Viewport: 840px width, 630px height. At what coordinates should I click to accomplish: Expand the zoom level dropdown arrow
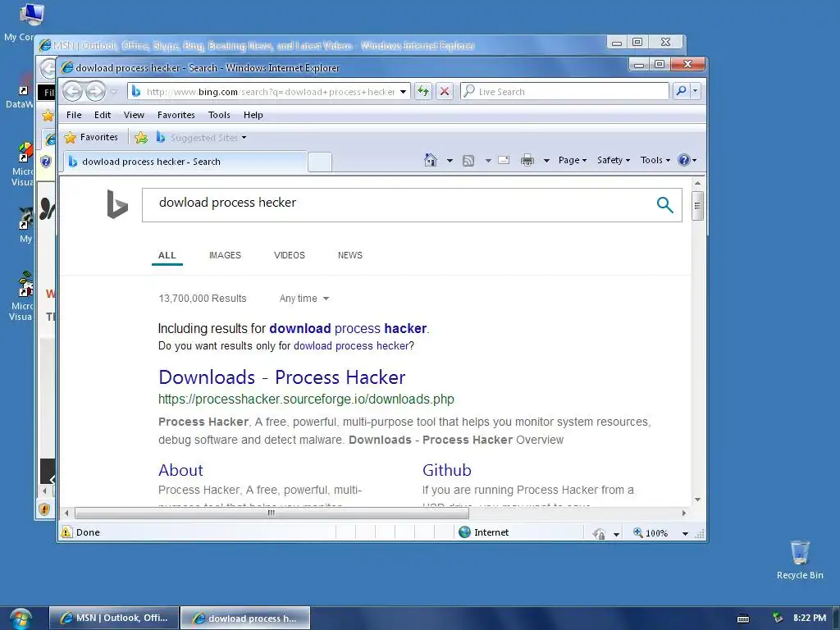(x=685, y=533)
